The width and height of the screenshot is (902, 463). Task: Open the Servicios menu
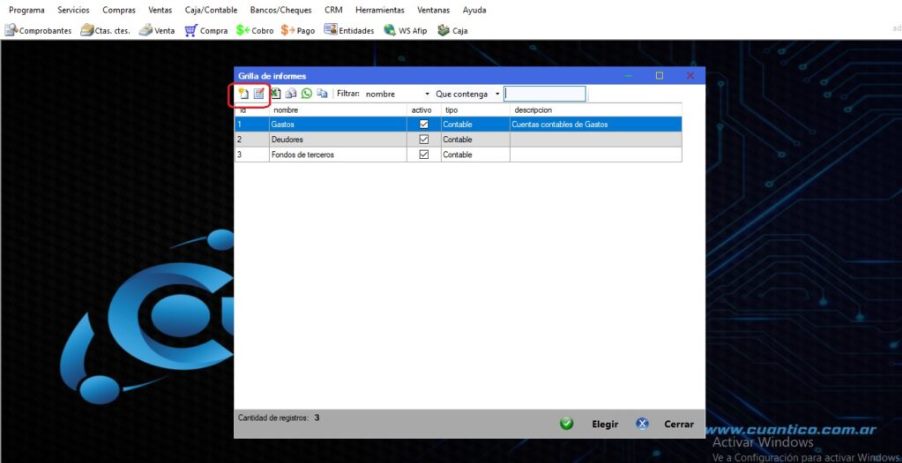click(x=74, y=10)
